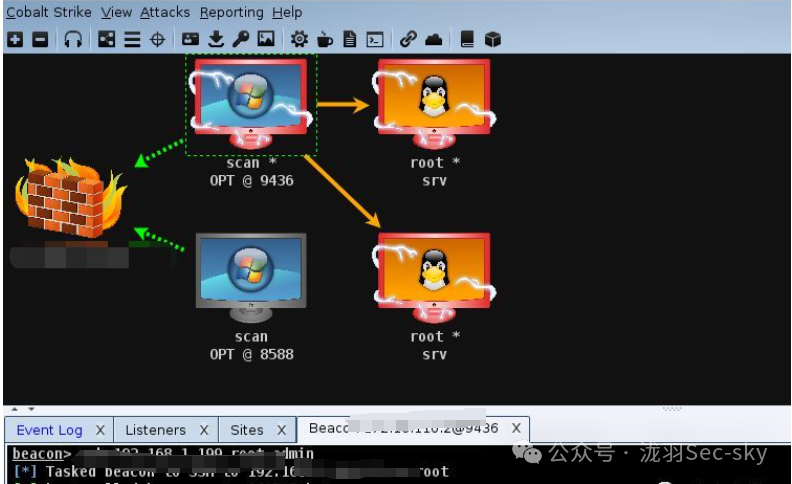Open the Cobalt Strike menu
The width and height of the screenshot is (792, 484).
pos(49,12)
